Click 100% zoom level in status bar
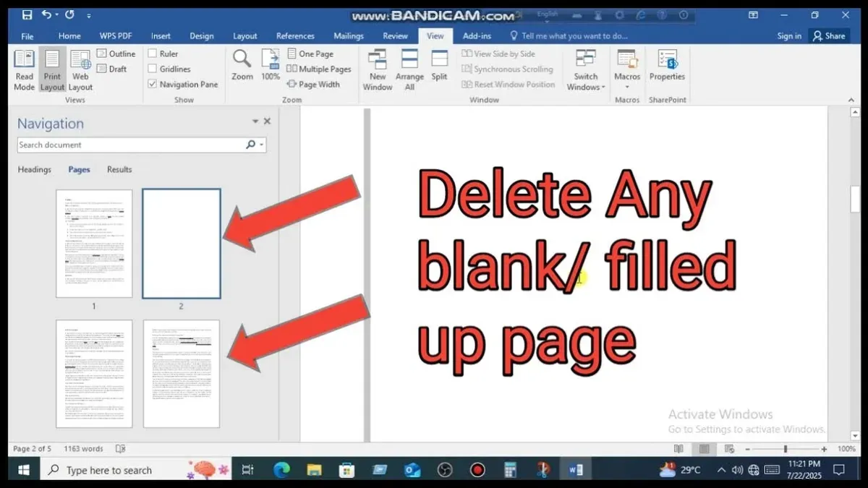Screen dimensions: 868x488 pos(846,449)
